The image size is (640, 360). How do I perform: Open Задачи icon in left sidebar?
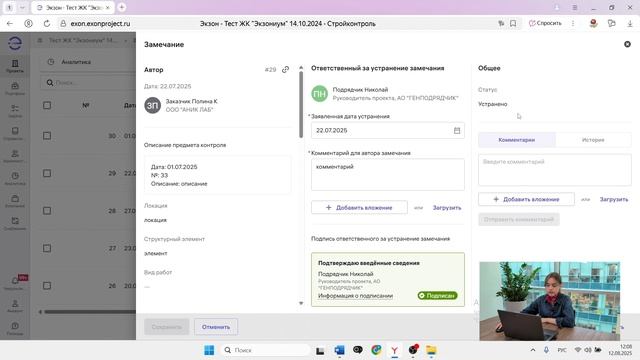15,111
